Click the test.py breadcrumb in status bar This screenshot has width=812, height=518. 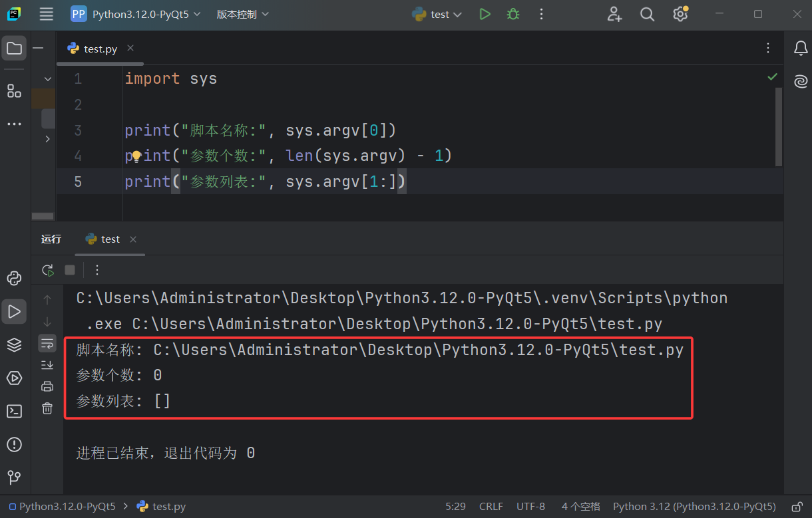(162, 507)
